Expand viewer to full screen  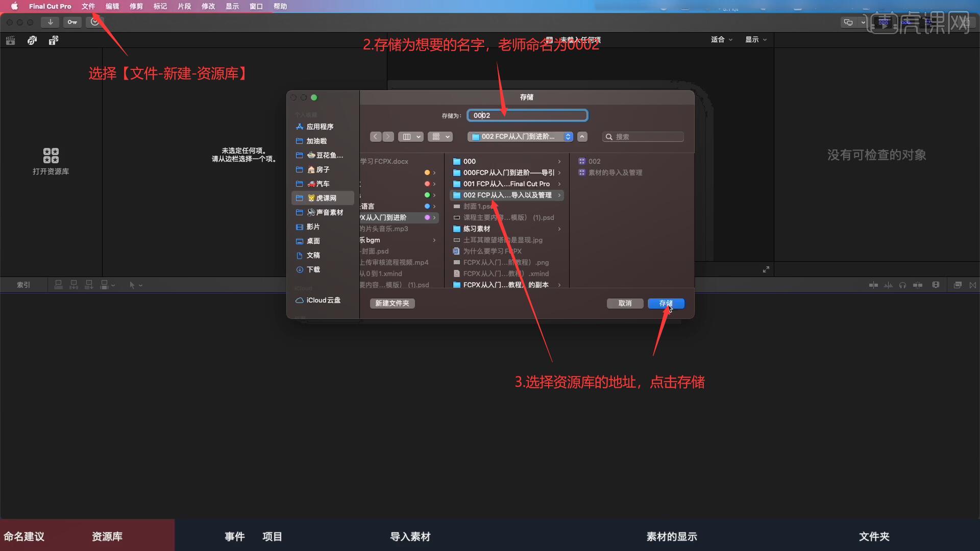pos(766,269)
